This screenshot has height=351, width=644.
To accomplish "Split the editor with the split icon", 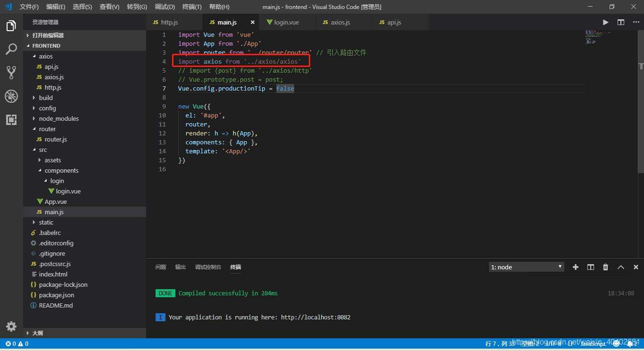I will (x=621, y=22).
